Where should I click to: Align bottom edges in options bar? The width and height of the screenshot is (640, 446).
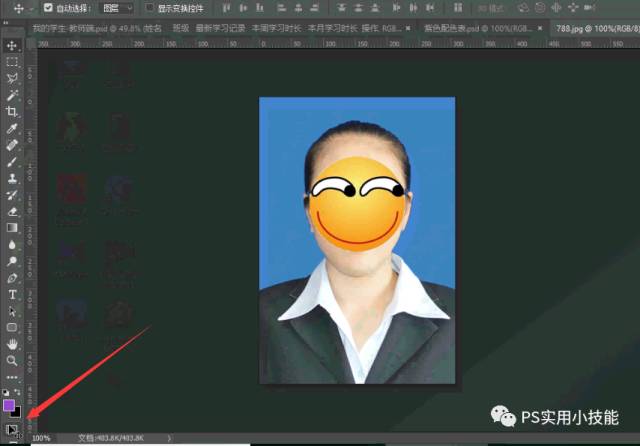260,8
